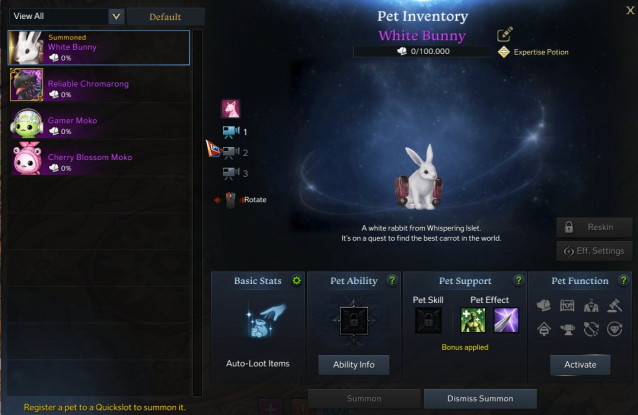The image size is (638, 415).
Task: Click the pet list scrollbar track
Action: click(197, 212)
